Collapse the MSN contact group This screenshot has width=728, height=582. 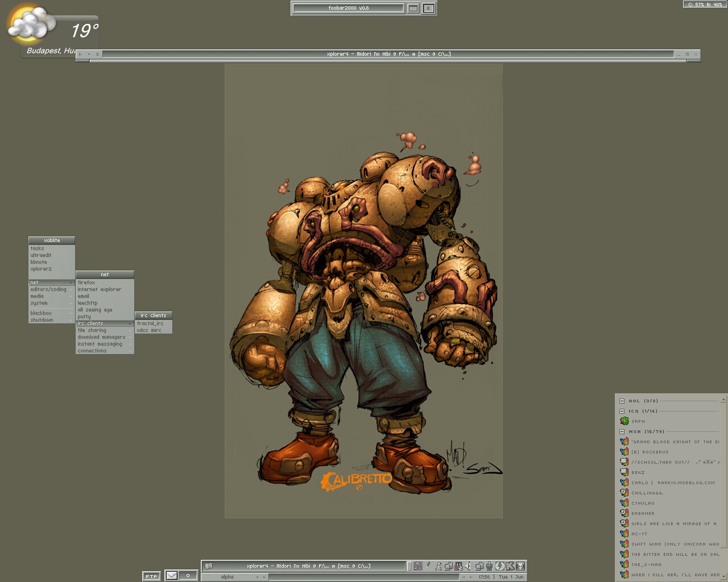coord(622,431)
